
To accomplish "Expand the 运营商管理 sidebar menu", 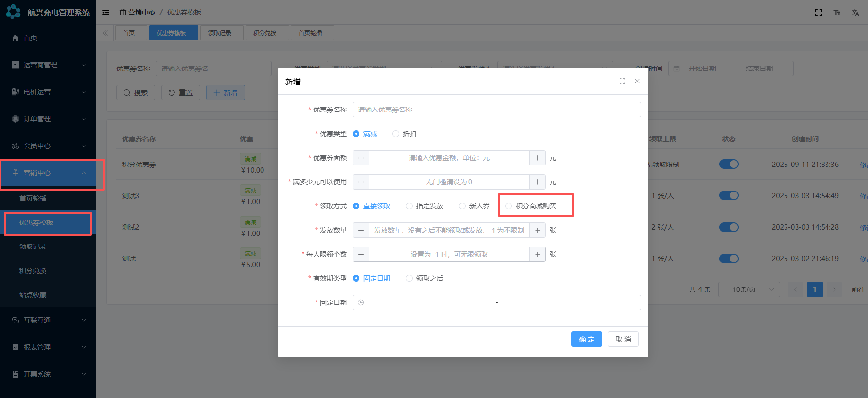I will pyautogui.click(x=48, y=65).
